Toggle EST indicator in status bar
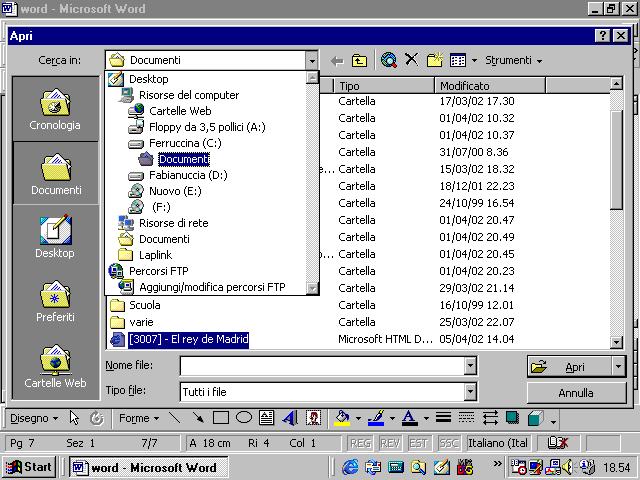Viewport: 640px width, 480px height. (418, 443)
